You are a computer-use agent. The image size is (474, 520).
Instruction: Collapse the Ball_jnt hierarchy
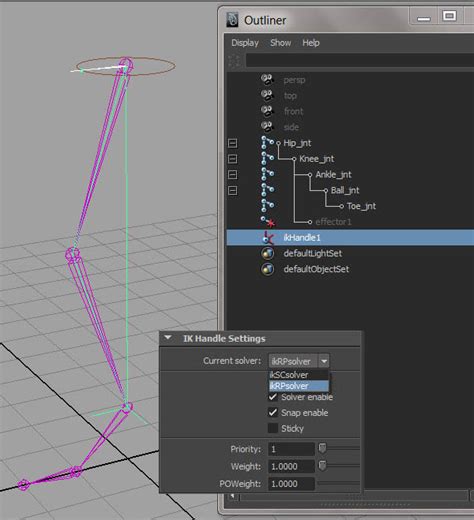pyautogui.click(x=233, y=190)
